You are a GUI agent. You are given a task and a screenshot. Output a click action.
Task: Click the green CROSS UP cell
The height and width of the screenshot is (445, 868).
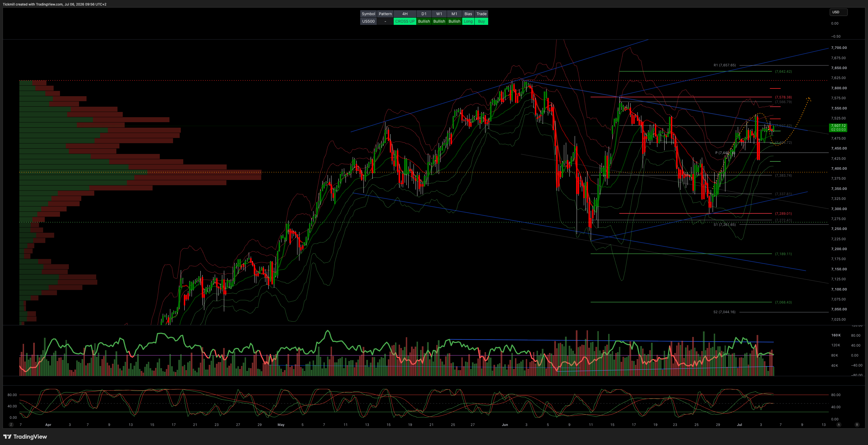click(x=405, y=21)
